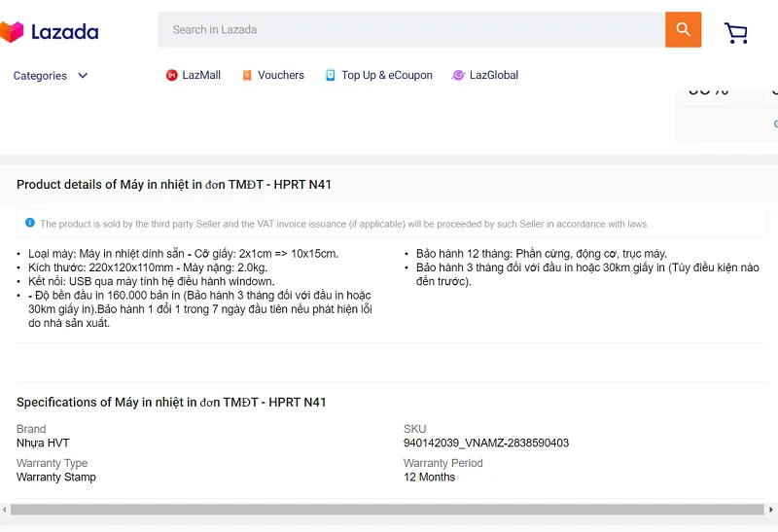Click the orange search magnifier button
Viewport: 778px width, 532px height.
pos(684,30)
